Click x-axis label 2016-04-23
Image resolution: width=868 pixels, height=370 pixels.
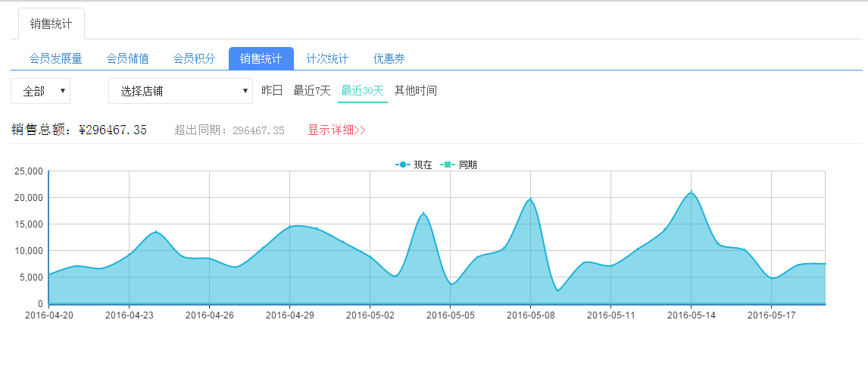click(x=129, y=315)
